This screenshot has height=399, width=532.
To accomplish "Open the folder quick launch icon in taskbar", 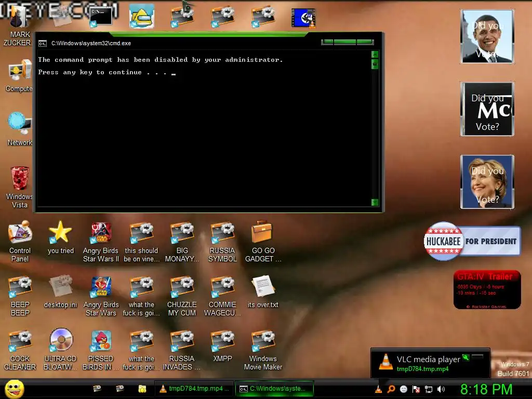I will click(142, 389).
